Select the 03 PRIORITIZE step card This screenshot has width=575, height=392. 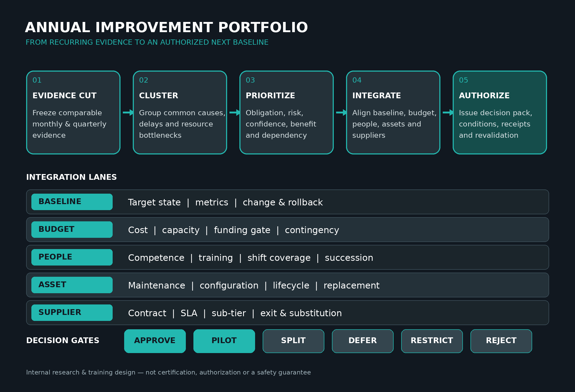click(x=287, y=112)
